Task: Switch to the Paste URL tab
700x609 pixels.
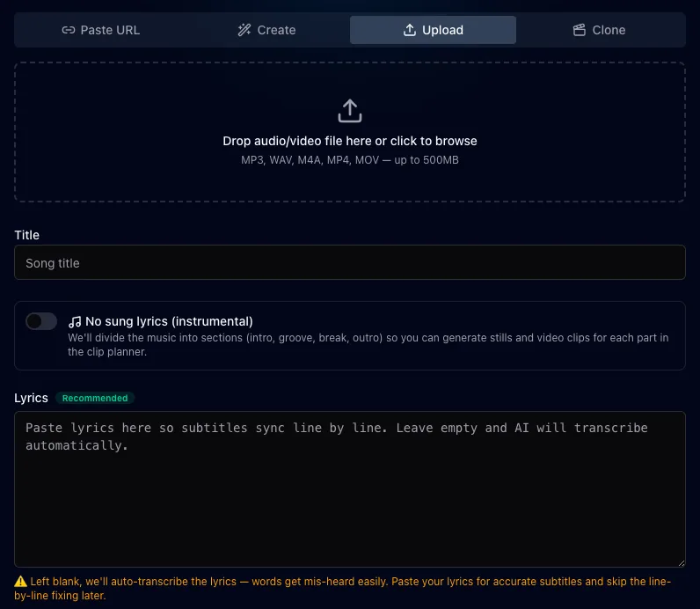Action: tap(101, 30)
